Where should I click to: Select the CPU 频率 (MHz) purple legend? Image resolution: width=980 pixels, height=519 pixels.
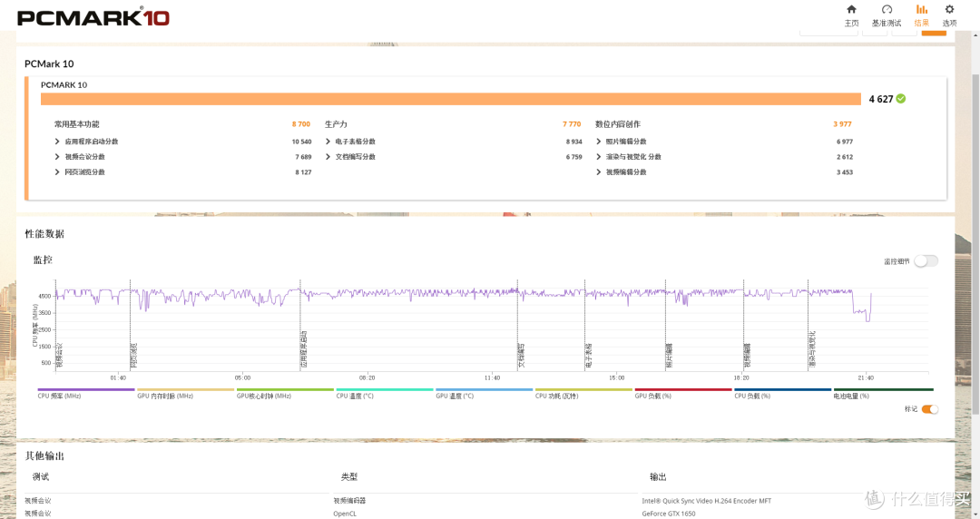click(x=85, y=394)
